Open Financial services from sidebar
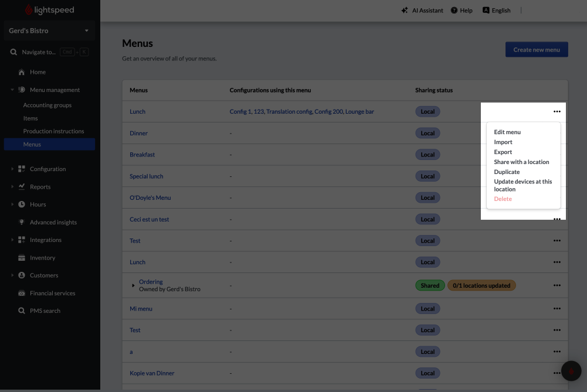The image size is (587, 392). point(52,293)
